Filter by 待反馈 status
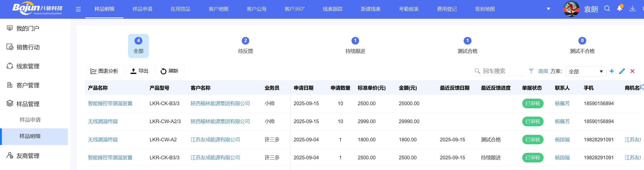This screenshot has height=170, width=644. pyautogui.click(x=245, y=46)
